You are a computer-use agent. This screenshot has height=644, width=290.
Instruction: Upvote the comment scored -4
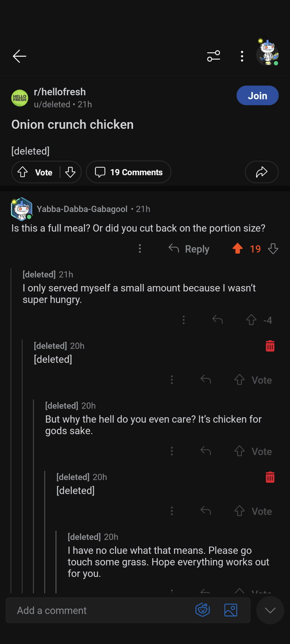point(251,320)
